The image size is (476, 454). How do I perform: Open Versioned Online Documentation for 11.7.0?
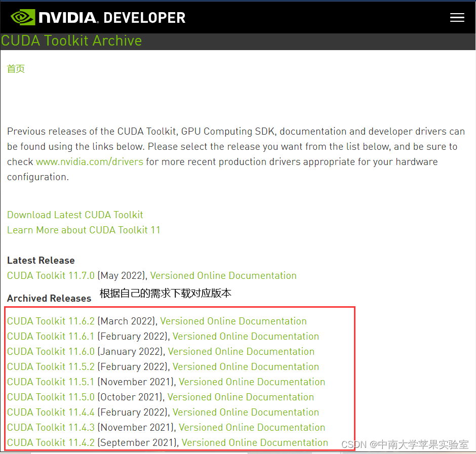pos(223,275)
